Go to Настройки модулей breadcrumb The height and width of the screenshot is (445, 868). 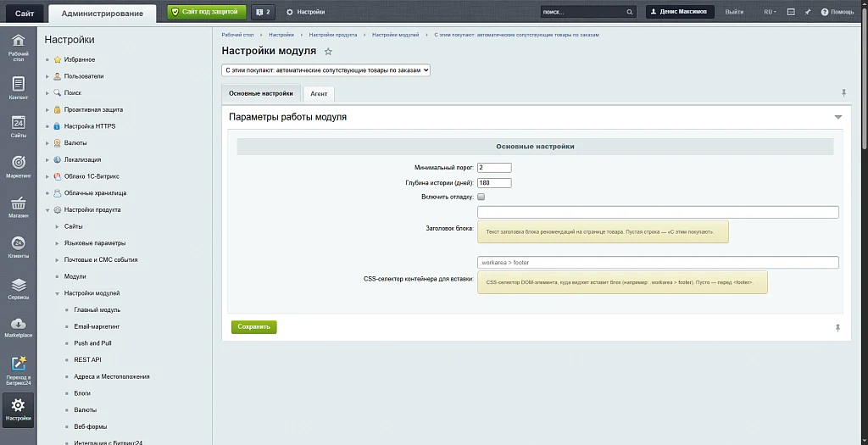click(395, 35)
